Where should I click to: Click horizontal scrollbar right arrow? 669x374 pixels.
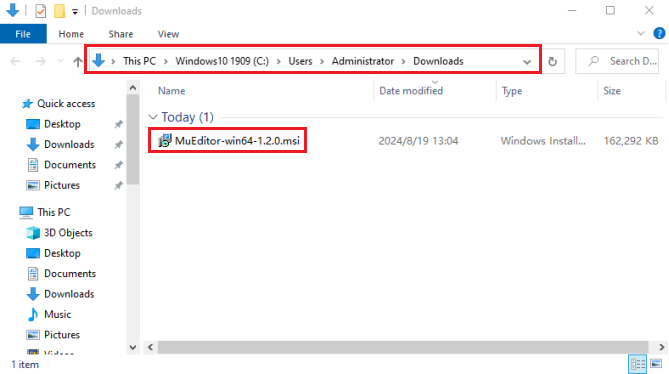(661, 347)
